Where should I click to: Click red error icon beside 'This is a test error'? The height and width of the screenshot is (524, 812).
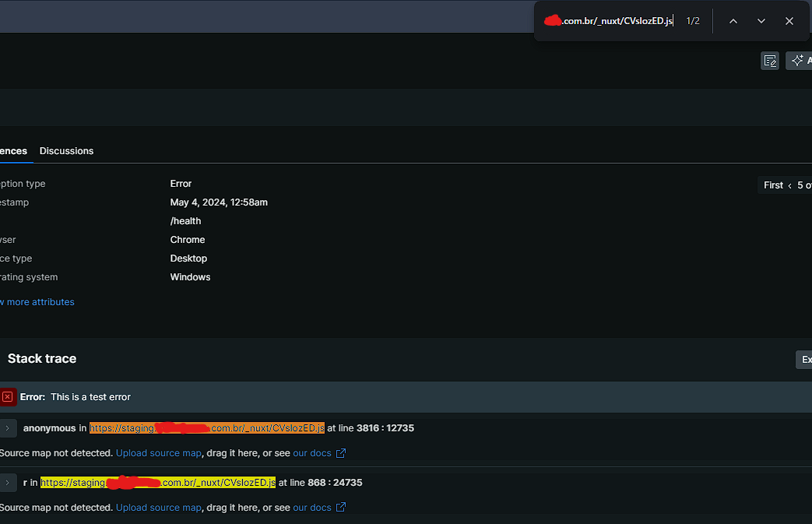[x=7, y=397]
